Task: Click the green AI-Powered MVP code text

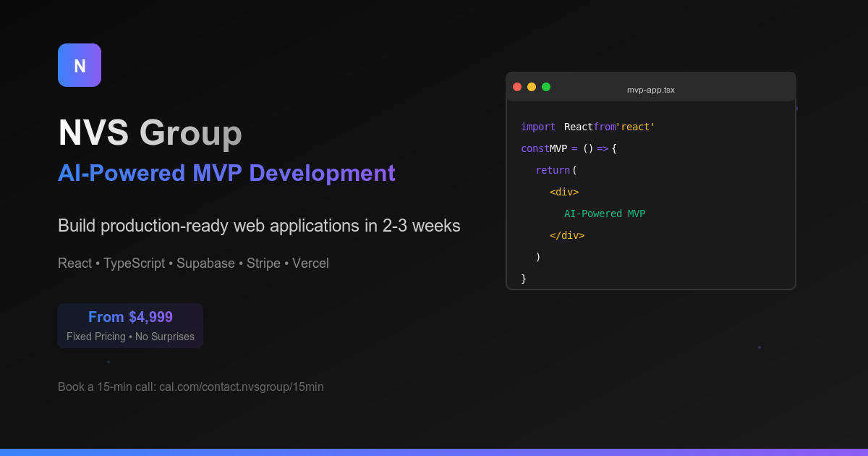Action: coord(605,214)
